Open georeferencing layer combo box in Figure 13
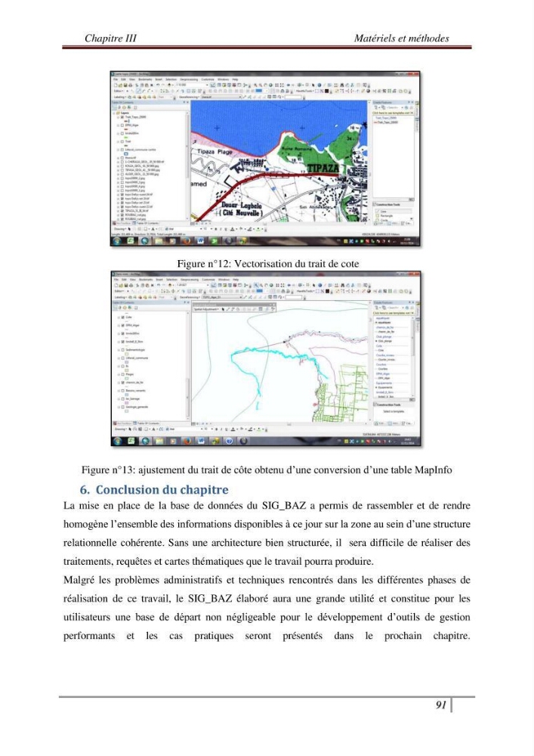 coord(222,297)
